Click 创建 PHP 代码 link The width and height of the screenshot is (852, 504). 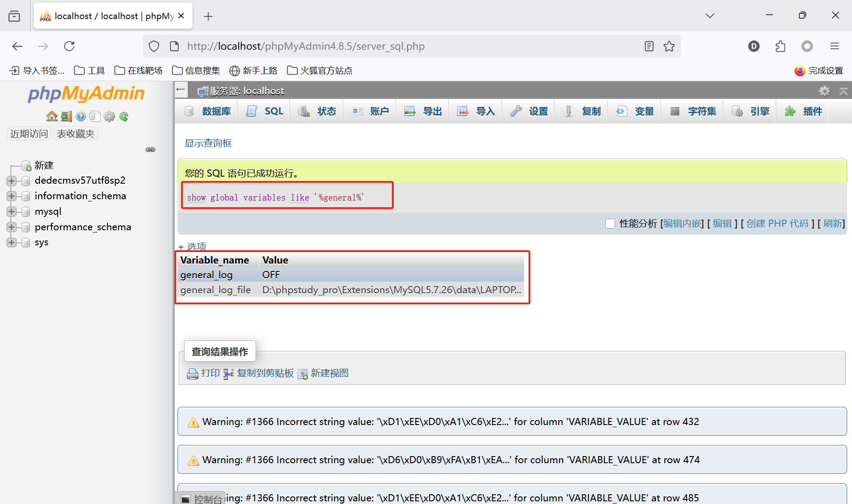777,224
